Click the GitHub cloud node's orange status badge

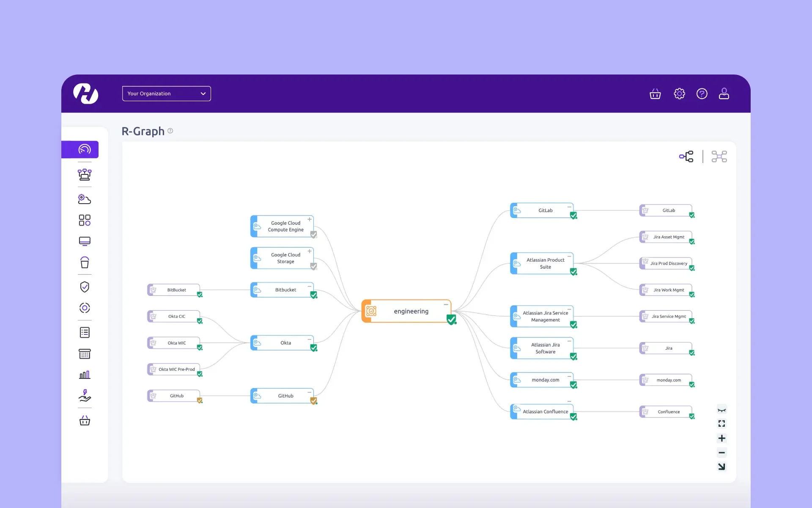(x=314, y=400)
